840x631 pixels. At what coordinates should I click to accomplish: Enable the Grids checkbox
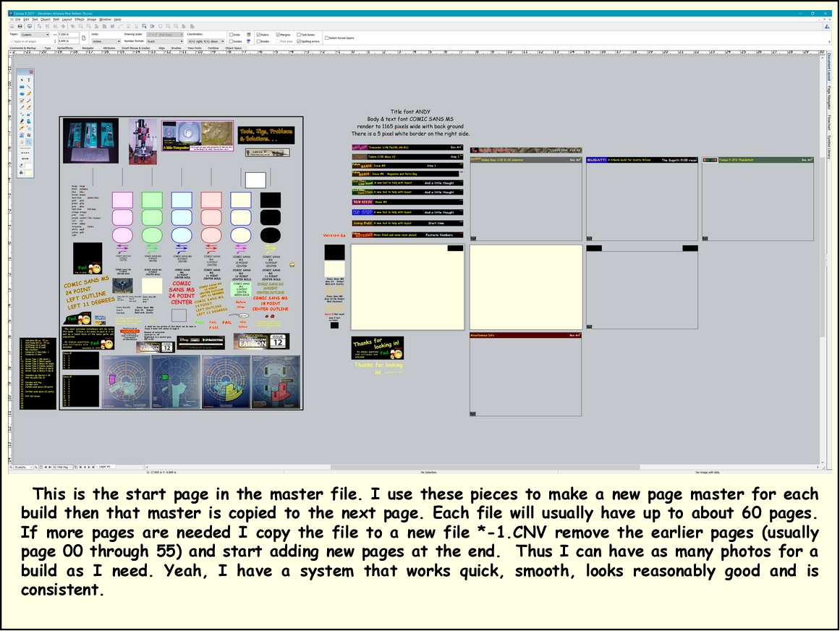point(232,35)
